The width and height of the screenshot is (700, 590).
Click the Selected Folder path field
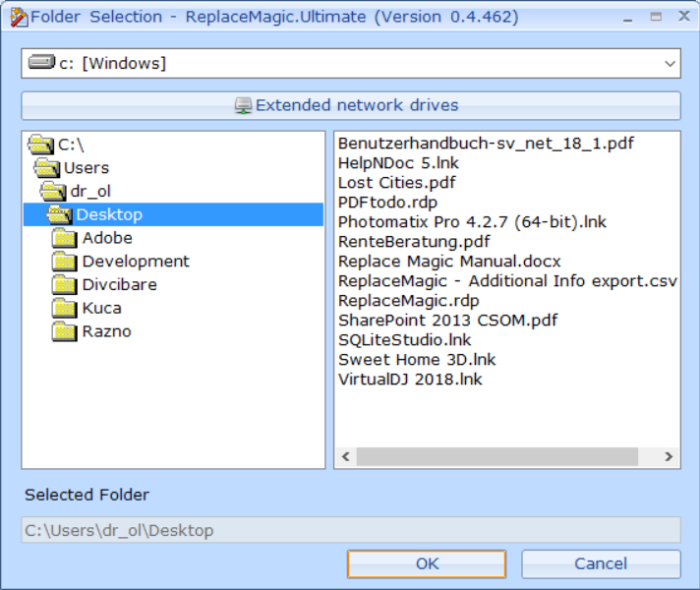tap(350, 530)
